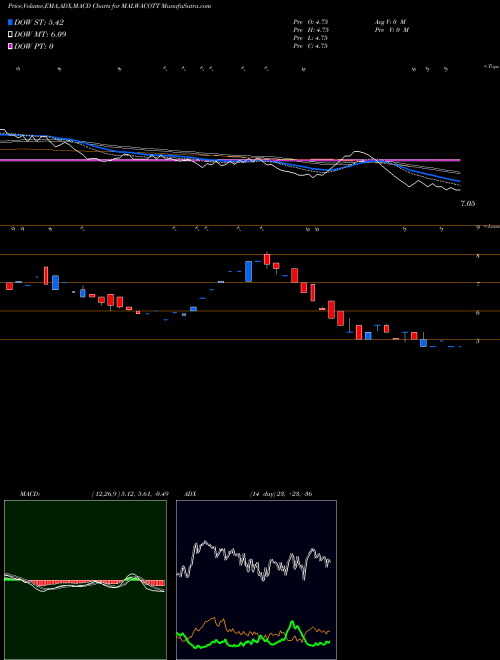Open the dark blue ADX indicator chart

[256, 580]
